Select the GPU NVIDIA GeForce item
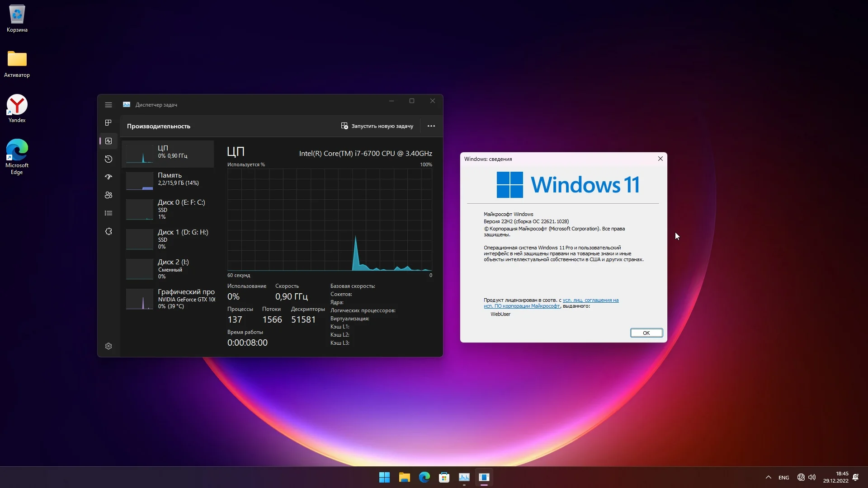 (x=168, y=299)
